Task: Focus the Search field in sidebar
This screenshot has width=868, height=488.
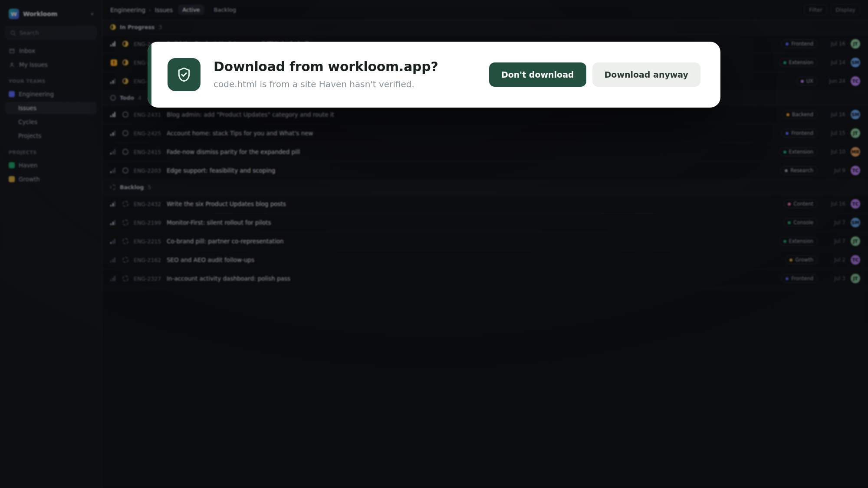Action: click(x=51, y=33)
